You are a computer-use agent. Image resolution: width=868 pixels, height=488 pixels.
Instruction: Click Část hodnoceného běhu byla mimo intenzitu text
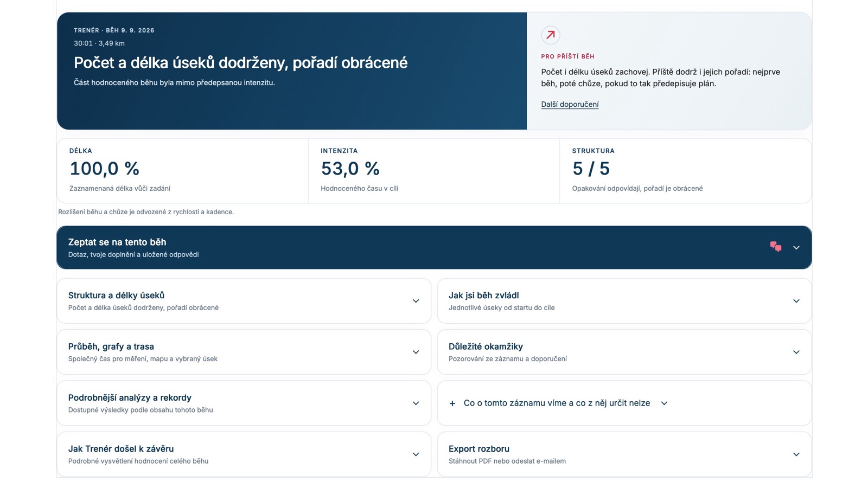click(174, 83)
